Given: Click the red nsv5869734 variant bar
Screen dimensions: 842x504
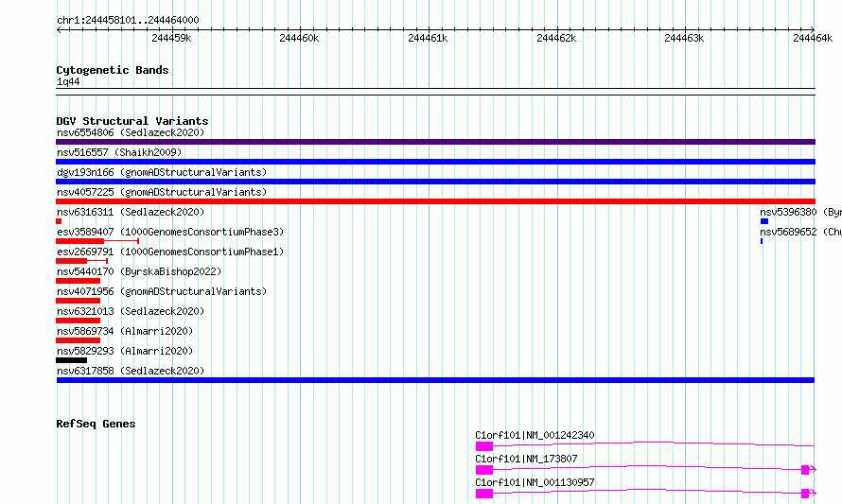Looking at the screenshot, I should click(x=78, y=340).
